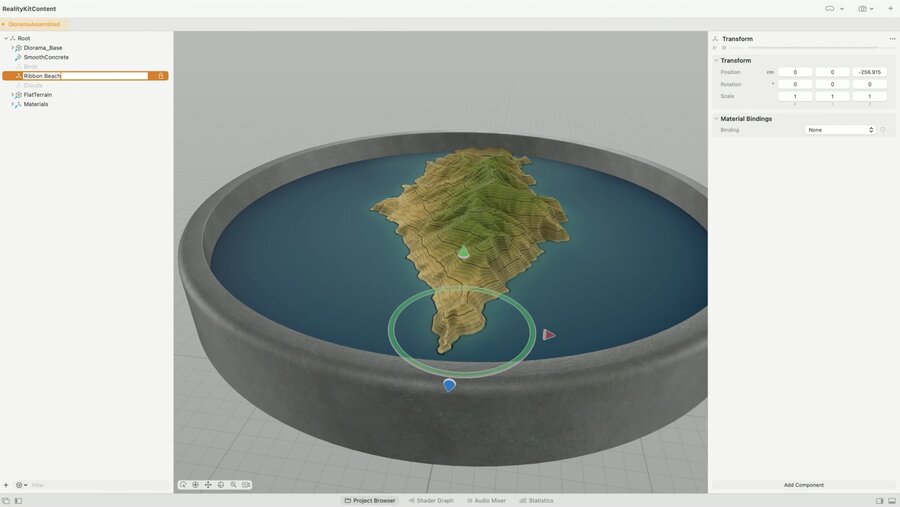Click the window layout icon at bottom-left corner
Viewport: 900px width, 507px height.
click(6, 501)
